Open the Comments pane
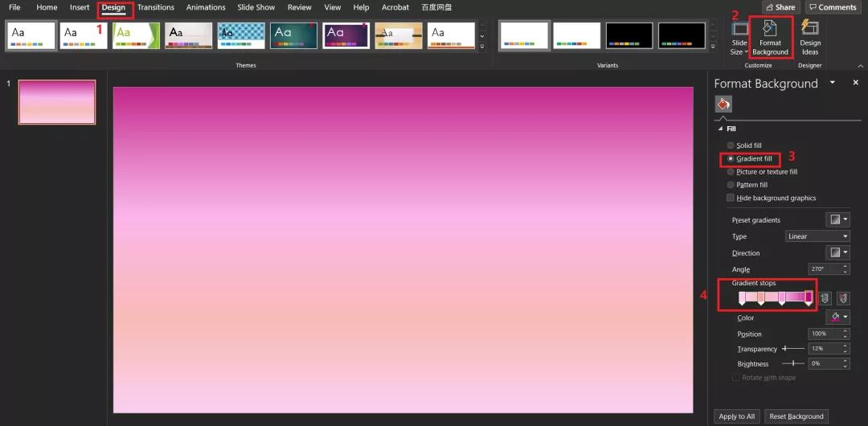The height and width of the screenshot is (426, 868). point(833,7)
